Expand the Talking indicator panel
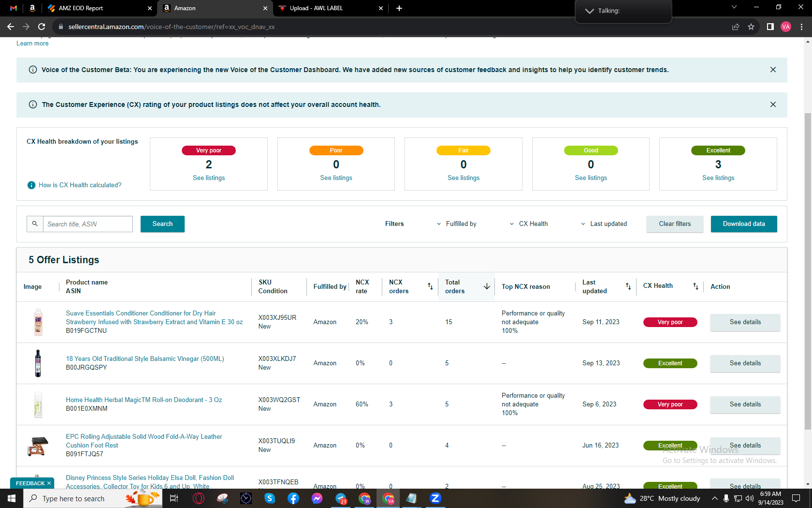Screen dimensions: 812x508 coord(590,11)
